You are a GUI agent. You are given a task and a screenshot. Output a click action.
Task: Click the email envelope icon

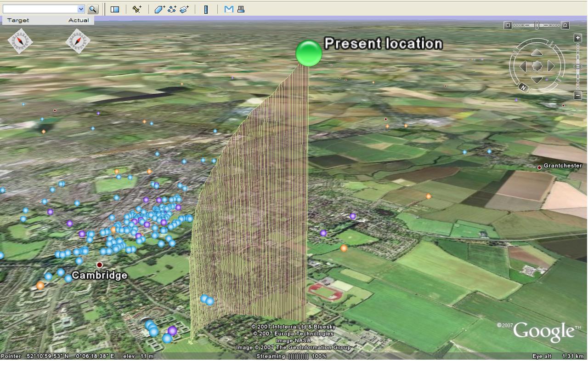pyautogui.click(x=229, y=9)
